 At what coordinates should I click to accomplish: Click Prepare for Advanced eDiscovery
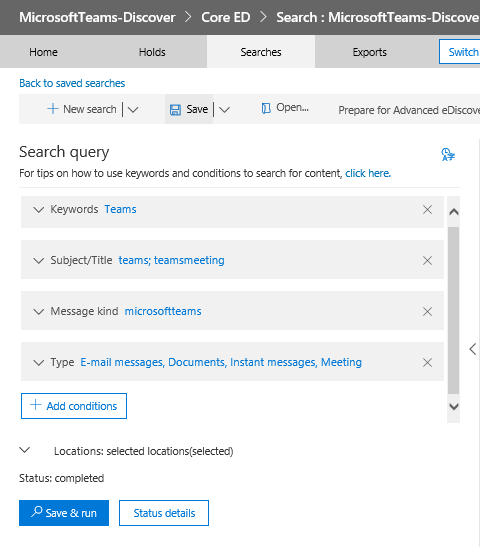click(409, 110)
